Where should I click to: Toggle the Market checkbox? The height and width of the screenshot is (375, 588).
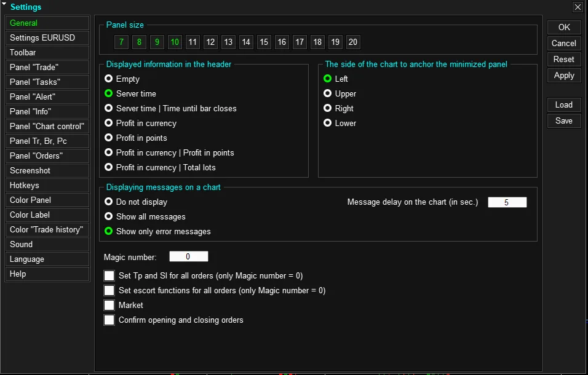(109, 306)
